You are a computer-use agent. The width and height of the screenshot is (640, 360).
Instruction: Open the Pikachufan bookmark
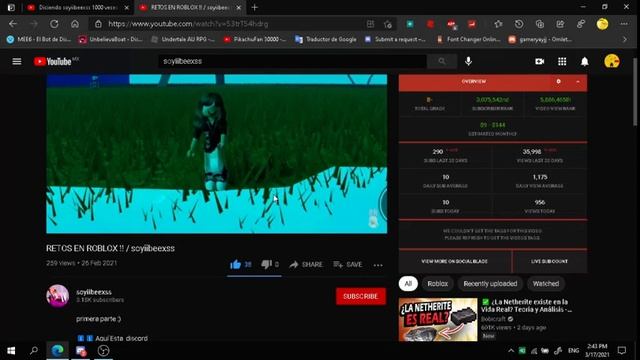[254, 39]
